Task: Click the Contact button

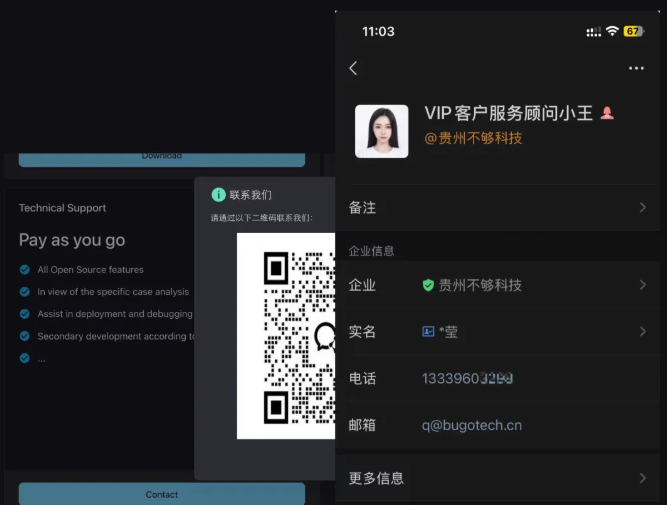Action: pos(162,494)
